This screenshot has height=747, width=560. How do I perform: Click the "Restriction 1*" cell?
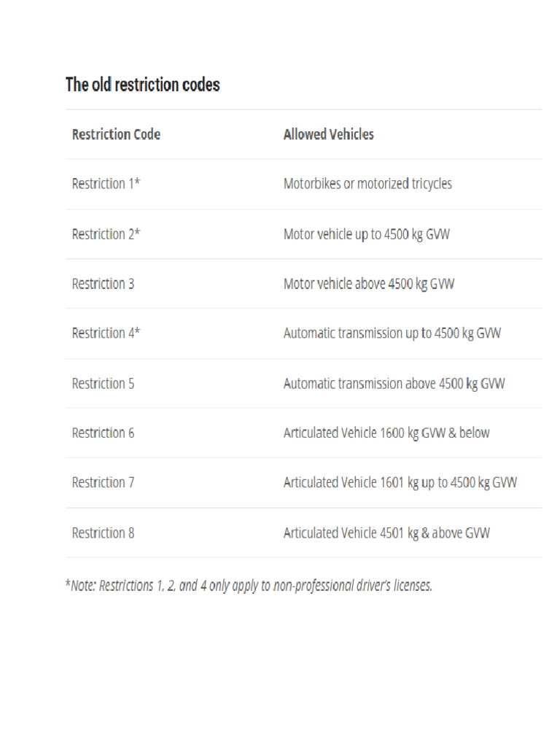coord(106,184)
